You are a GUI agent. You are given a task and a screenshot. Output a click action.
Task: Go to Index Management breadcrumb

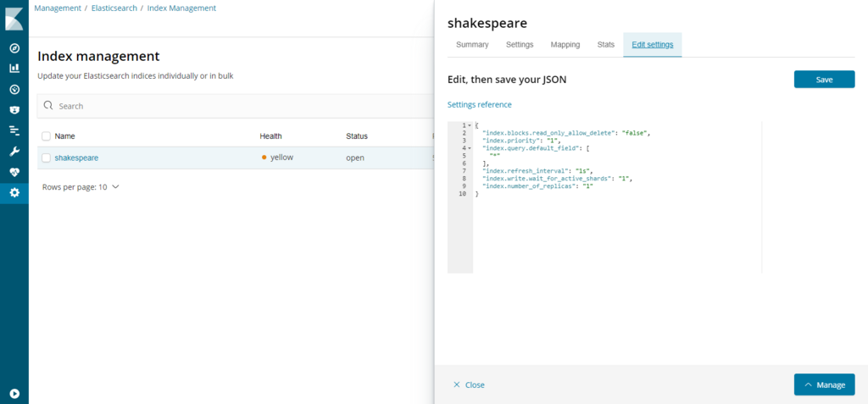(x=181, y=8)
